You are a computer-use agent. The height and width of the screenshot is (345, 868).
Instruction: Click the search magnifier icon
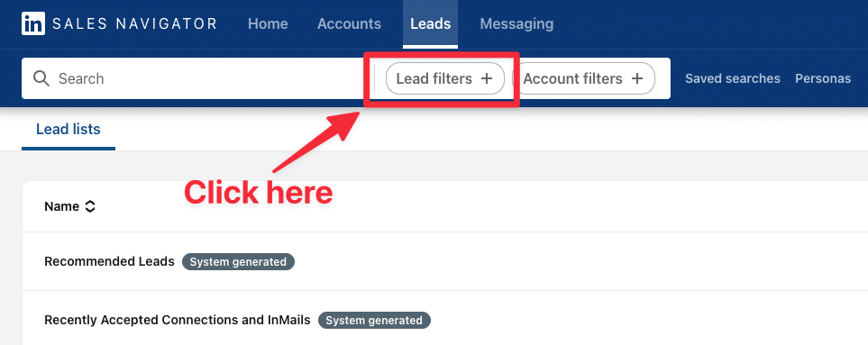(41, 78)
